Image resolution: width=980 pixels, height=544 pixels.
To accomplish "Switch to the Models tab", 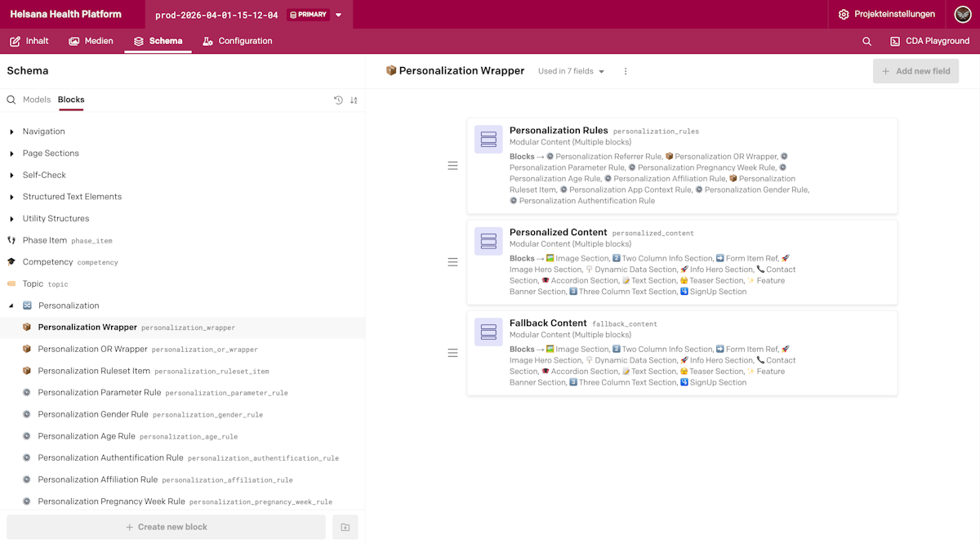I will 37,100.
